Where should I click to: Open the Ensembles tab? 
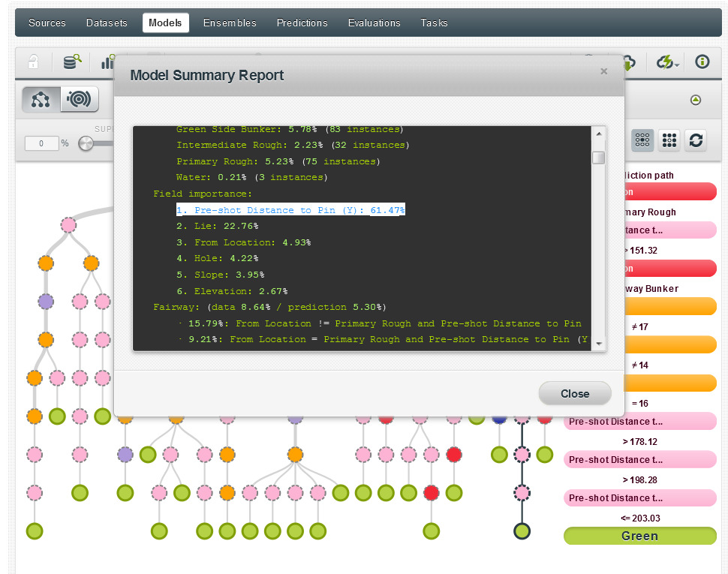coord(230,23)
